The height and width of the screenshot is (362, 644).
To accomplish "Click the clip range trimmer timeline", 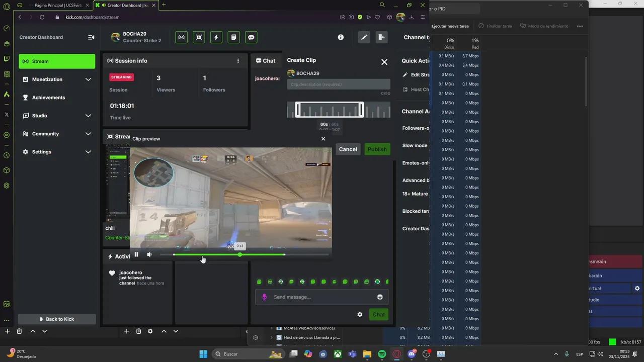I will coord(339,110).
